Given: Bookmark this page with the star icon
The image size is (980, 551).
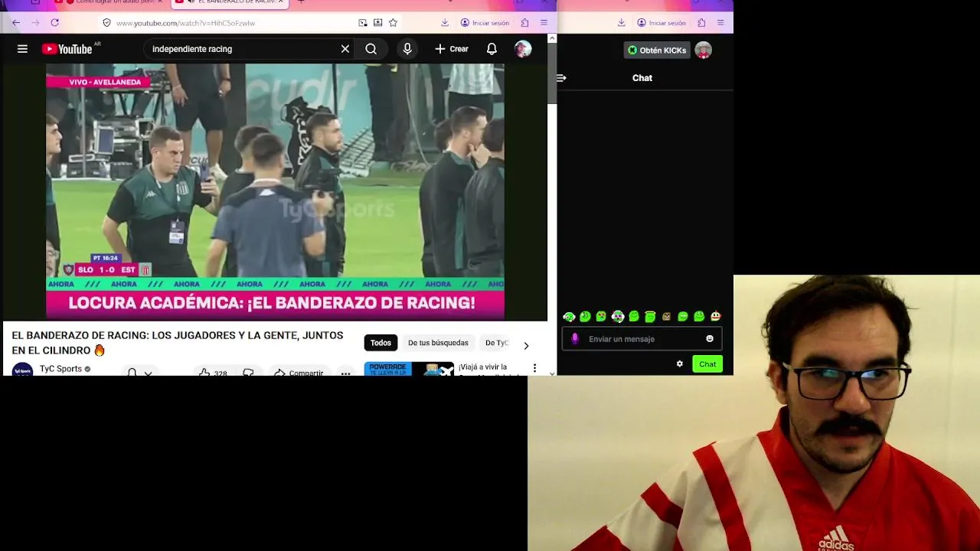Looking at the screenshot, I should coord(393,23).
